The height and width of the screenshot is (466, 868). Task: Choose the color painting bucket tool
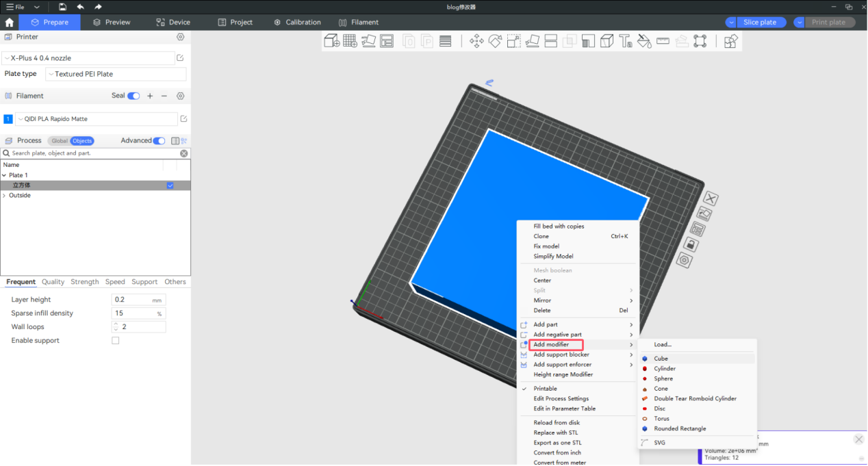tap(643, 41)
